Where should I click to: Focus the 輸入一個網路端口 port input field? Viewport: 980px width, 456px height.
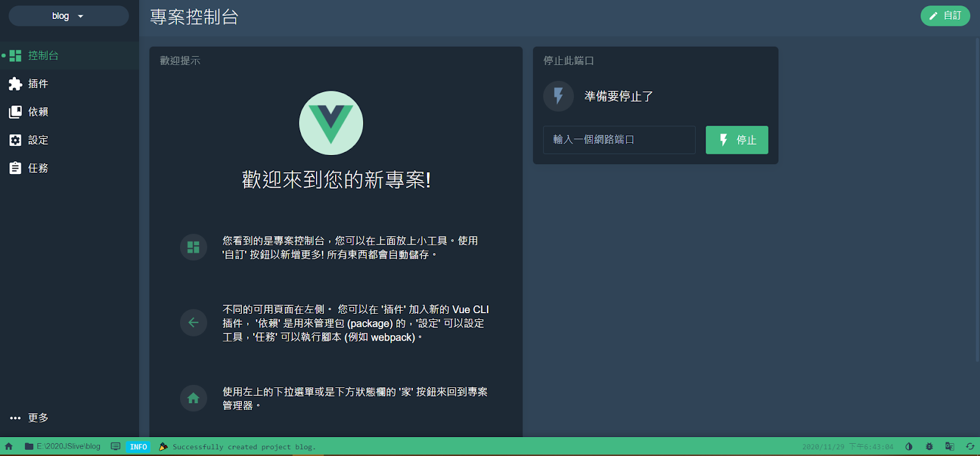tap(619, 140)
